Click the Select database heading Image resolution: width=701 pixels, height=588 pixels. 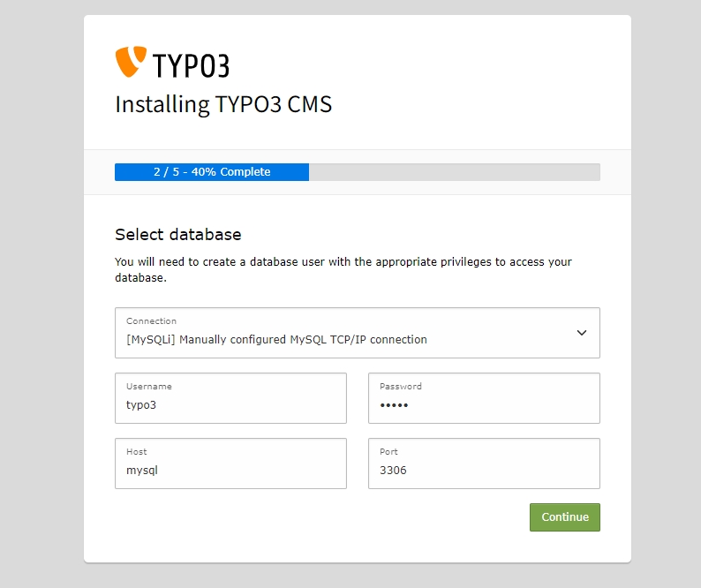click(x=178, y=235)
